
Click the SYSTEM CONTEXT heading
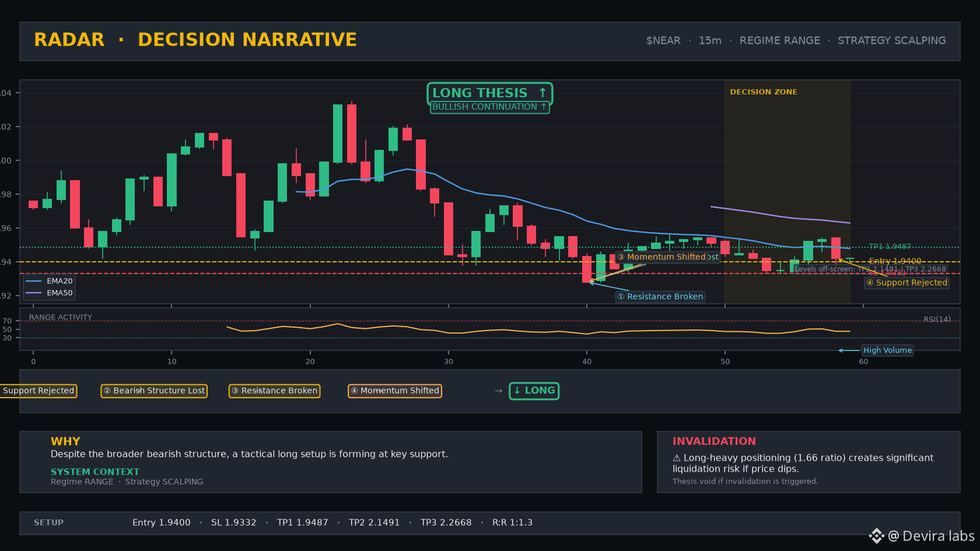pyautogui.click(x=95, y=472)
